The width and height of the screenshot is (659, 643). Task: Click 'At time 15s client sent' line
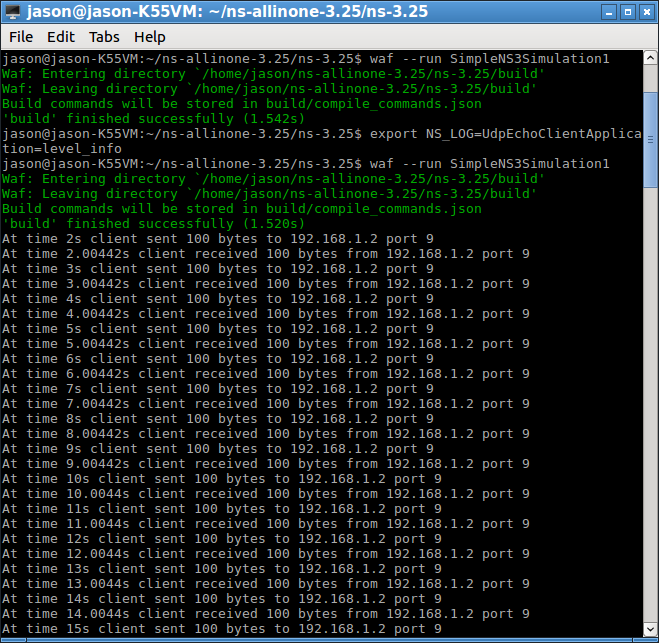[x=221, y=629]
